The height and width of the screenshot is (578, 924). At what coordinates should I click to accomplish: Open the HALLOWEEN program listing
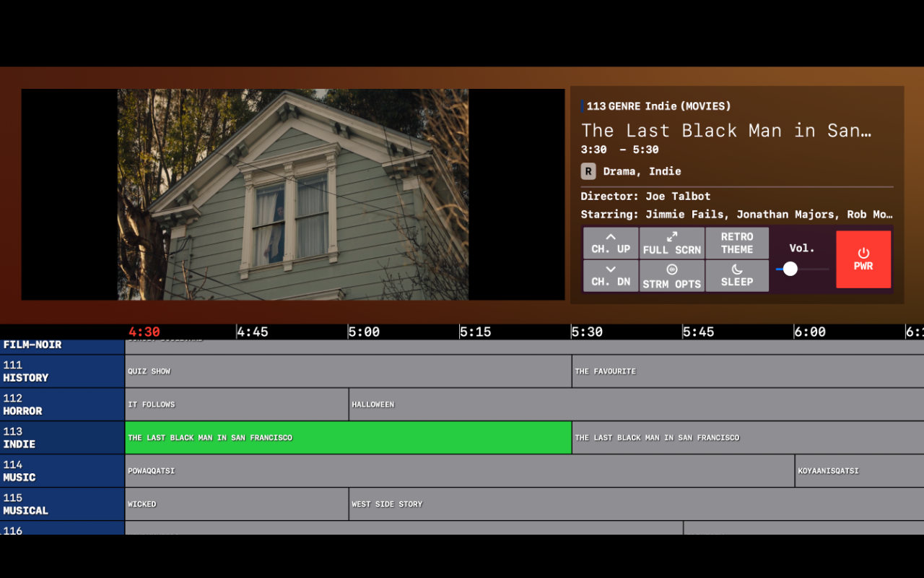click(x=636, y=405)
